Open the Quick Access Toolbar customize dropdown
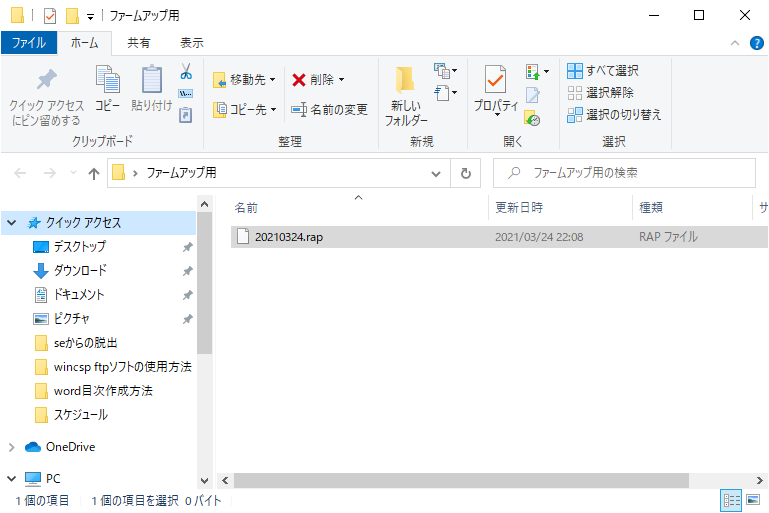Screen dimensions: 769x513 90,17
